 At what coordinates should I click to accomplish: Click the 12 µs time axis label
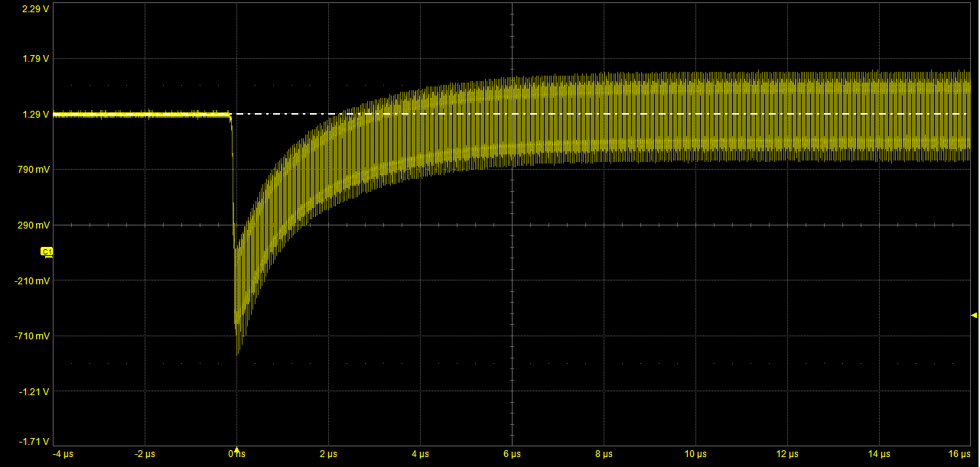(788, 455)
